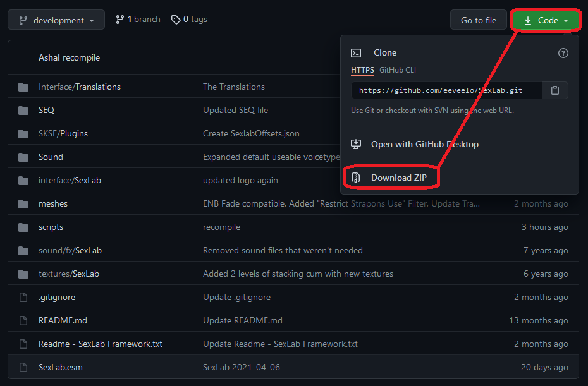Open commit message The Translations
This screenshot has height=386, width=588.
pos(234,87)
